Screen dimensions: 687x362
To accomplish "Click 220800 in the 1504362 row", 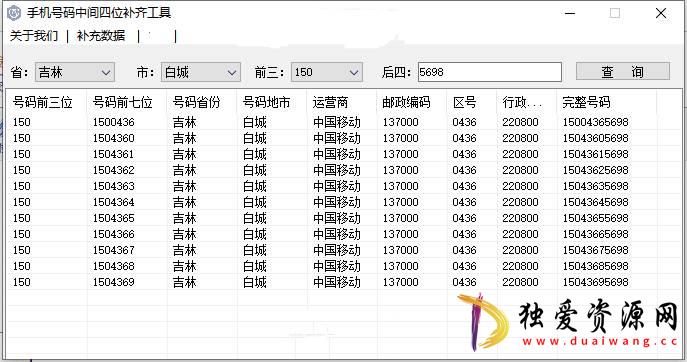I will pos(520,170).
